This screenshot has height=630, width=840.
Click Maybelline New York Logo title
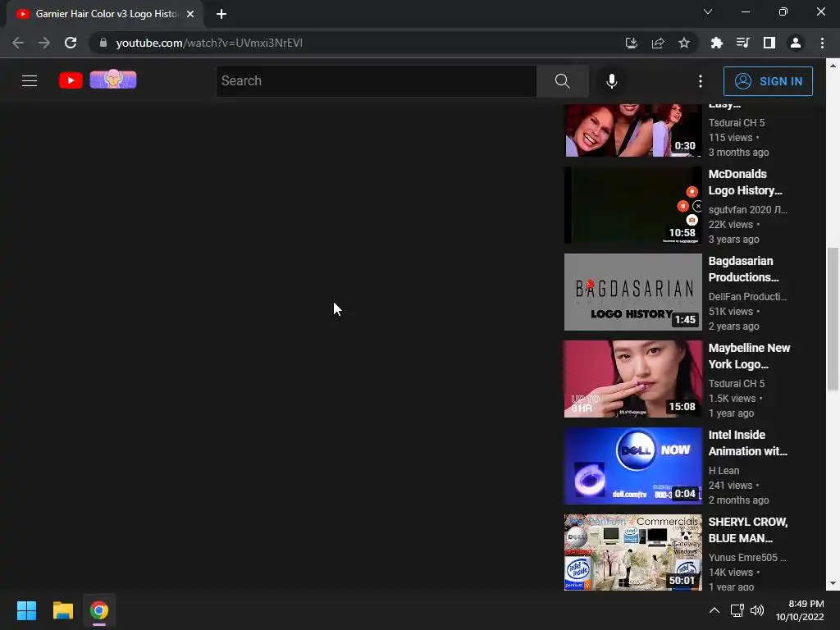coord(749,356)
